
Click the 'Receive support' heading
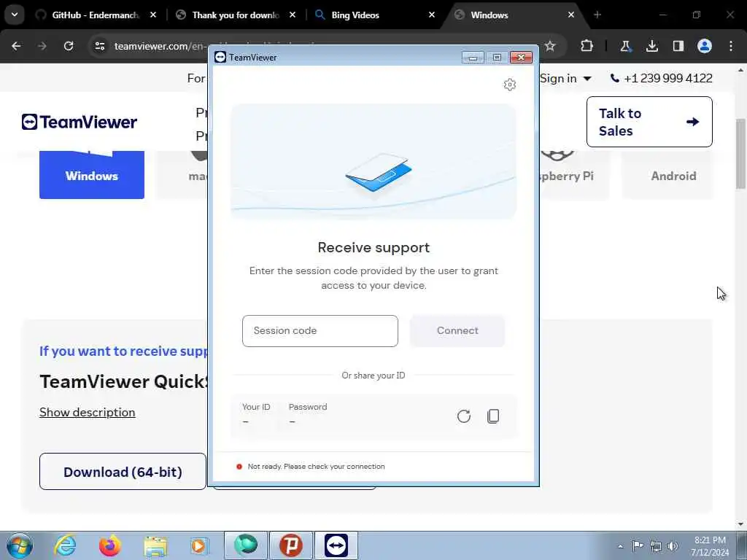coord(373,248)
